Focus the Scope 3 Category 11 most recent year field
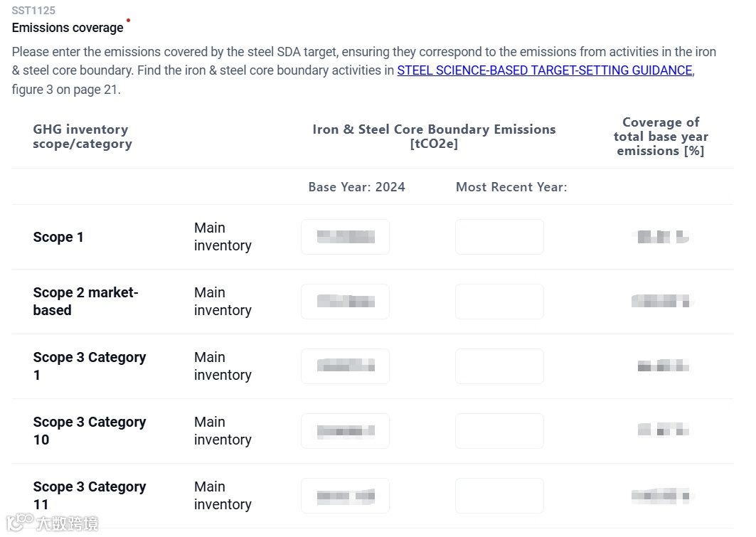This screenshot has height=537, width=756. 499,496
